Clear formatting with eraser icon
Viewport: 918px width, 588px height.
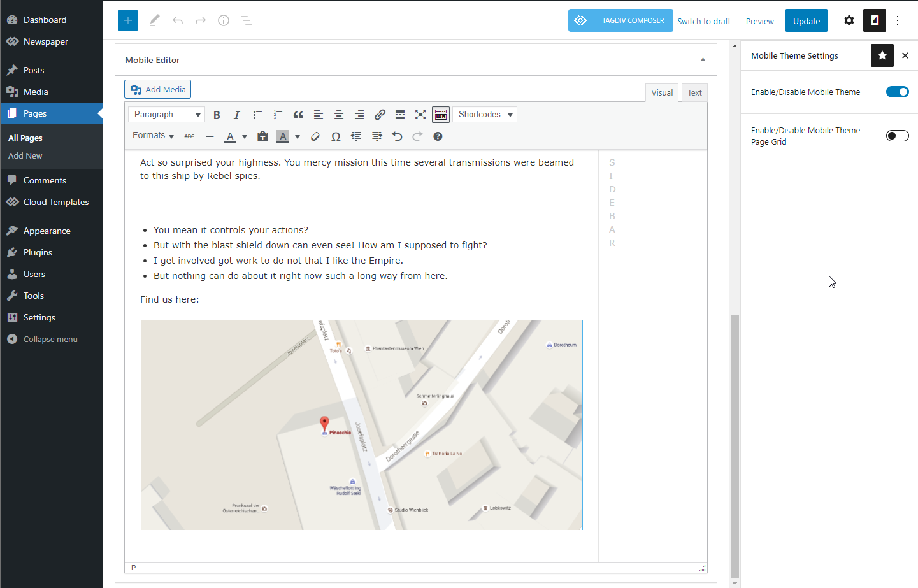tap(315, 136)
